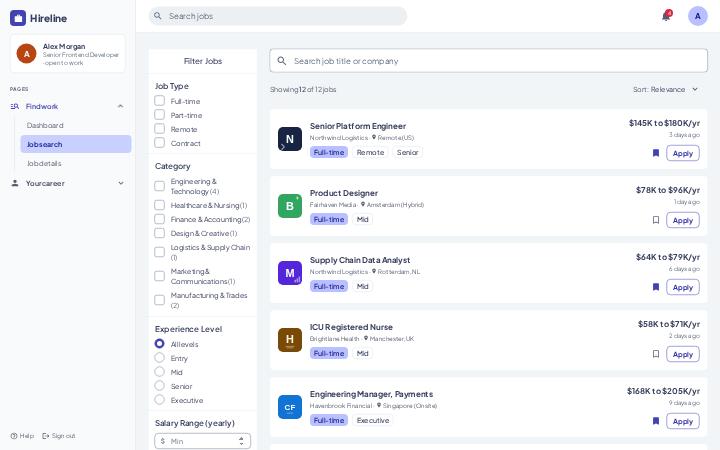
Task: Check the Part-time job type filter
Action: coord(159,115)
